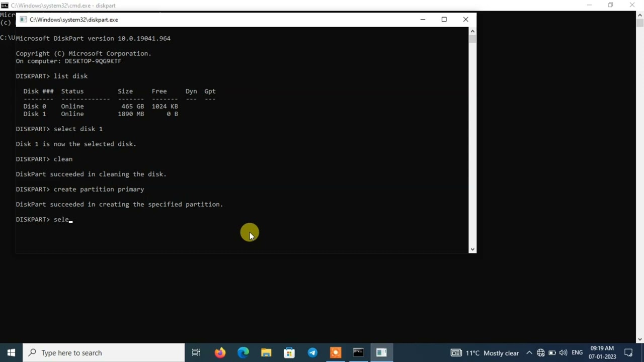The image size is (644, 362).
Task: Open the notification center
Action: point(628,353)
